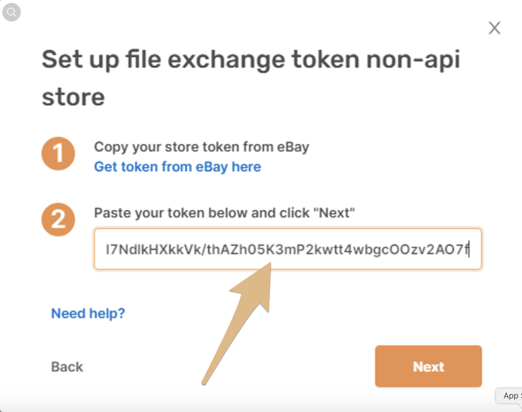
Task: Click inside the token paste input field
Action: coord(288,249)
